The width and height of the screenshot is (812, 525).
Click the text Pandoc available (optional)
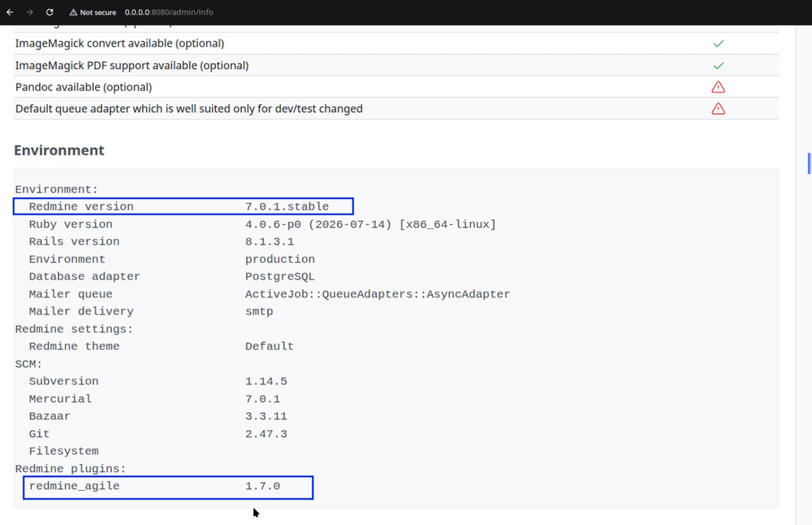coord(84,87)
